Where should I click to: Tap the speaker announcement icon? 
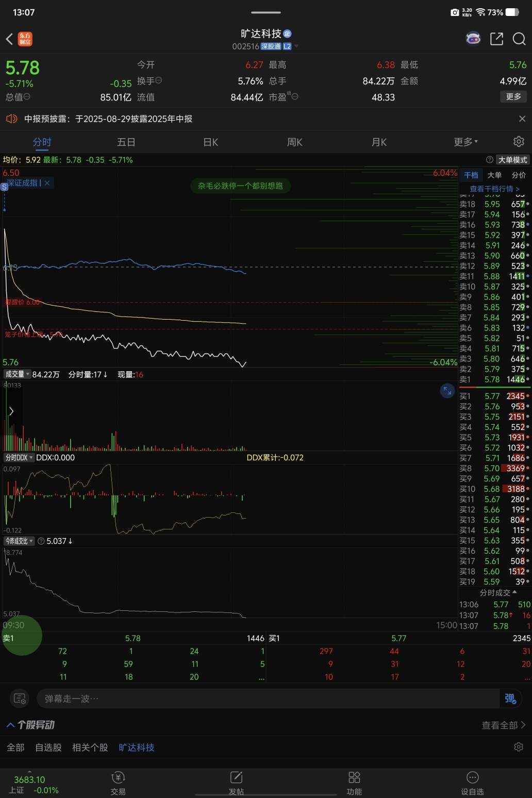[11, 119]
